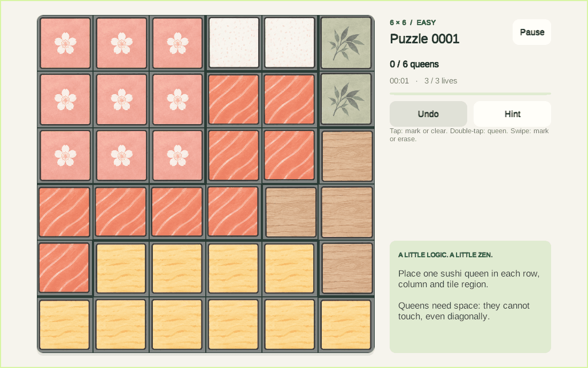Tap the white rice tile in row 1, column 5
Screen dimensions: 588x368
290,43
